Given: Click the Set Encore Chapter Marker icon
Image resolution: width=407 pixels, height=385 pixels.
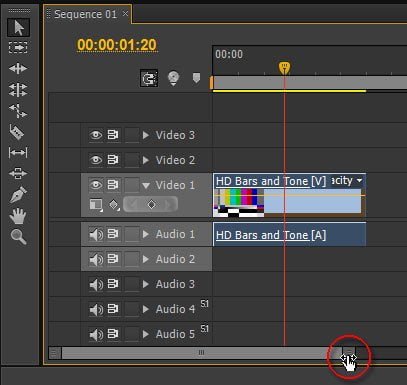Looking at the screenshot, I should (x=173, y=78).
